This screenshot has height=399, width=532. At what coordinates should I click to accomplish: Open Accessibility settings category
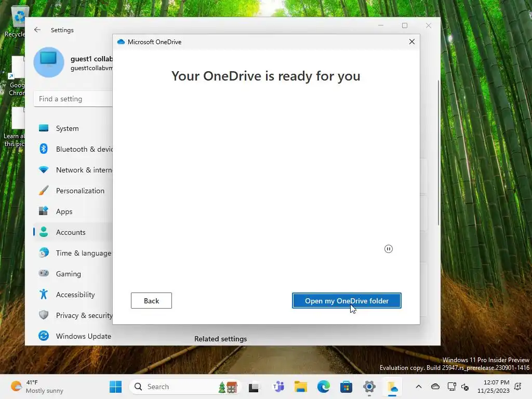[x=73, y=295]
